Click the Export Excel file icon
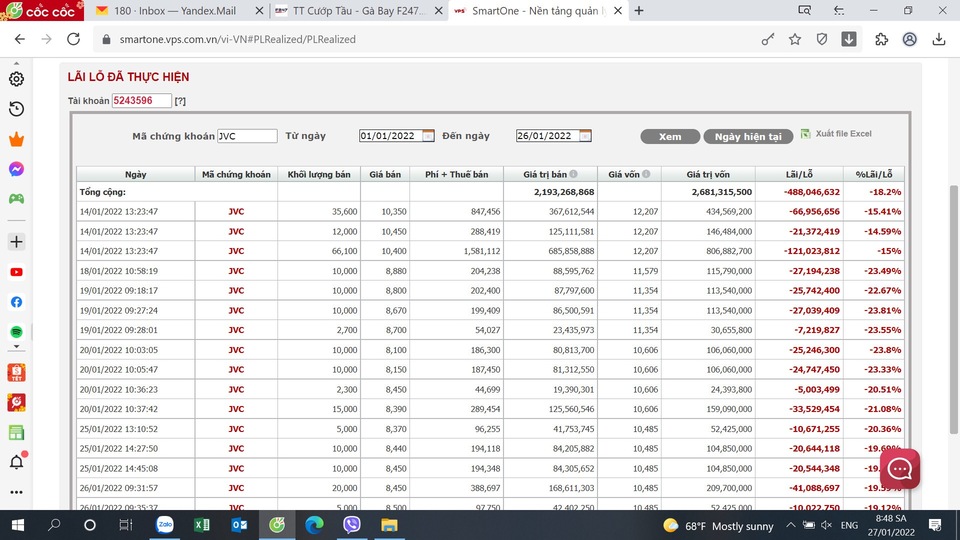 (x=806, y=135)
